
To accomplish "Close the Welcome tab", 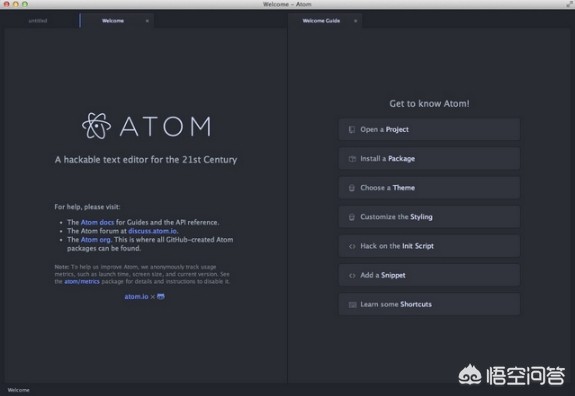I will point(147,21).
